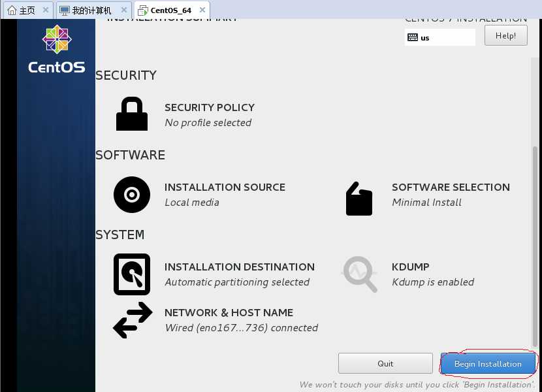Open the INSTALLATION DESTINATION heading
The height and width of the screenshot is (392, 542).
click(240, 267)
